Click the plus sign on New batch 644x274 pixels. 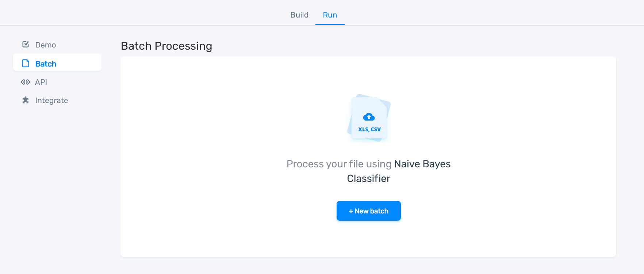(351, 211)
